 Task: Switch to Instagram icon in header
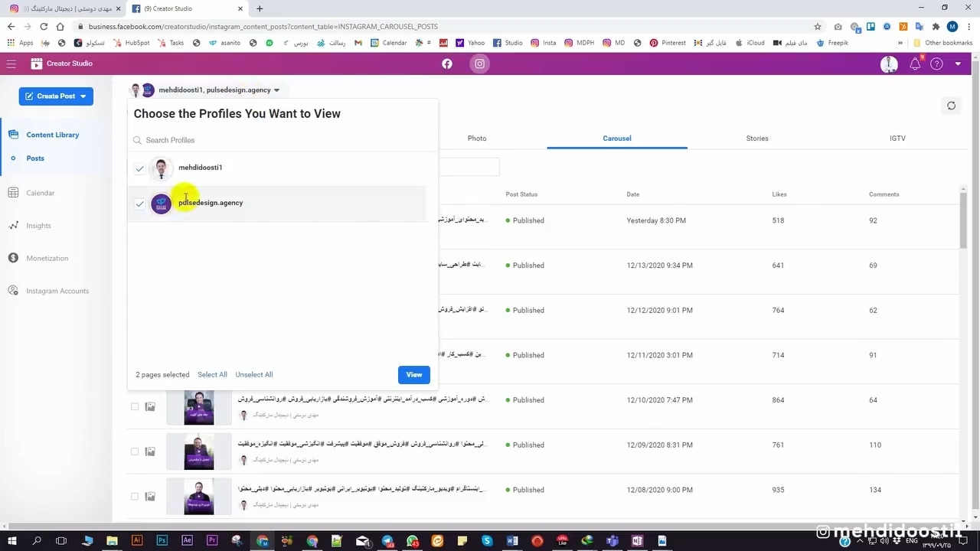coord(479,64)
